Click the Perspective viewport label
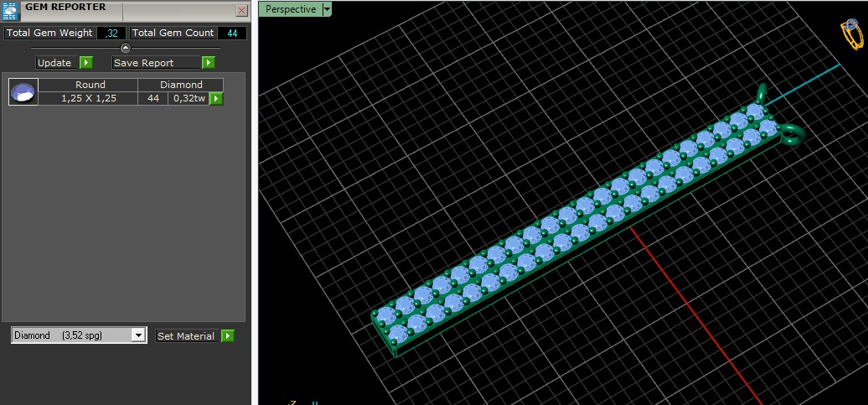Image resolution: width=868 pixels, height=405 pixels. point(291,9)
